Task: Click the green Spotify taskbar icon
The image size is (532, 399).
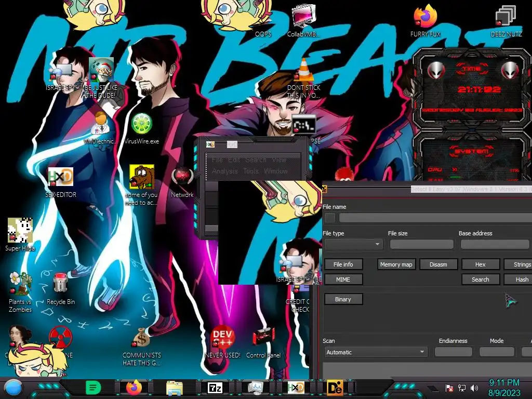Action: 94,388
